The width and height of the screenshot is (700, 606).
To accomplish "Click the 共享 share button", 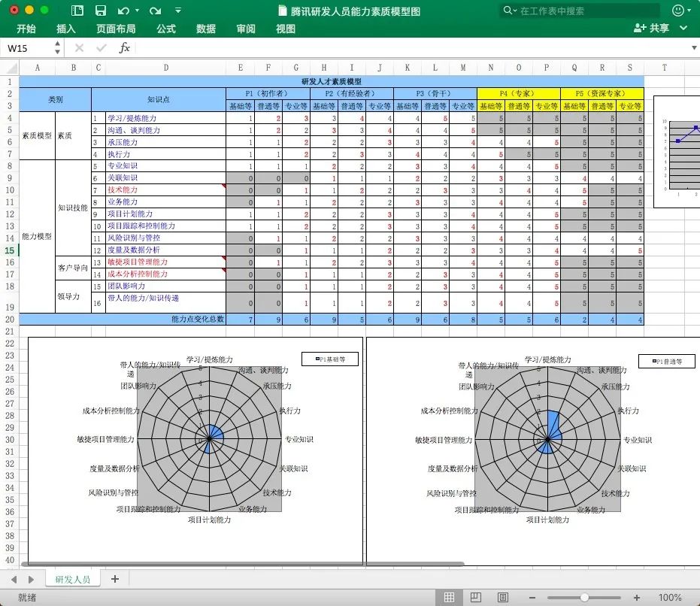I will 651,29.
